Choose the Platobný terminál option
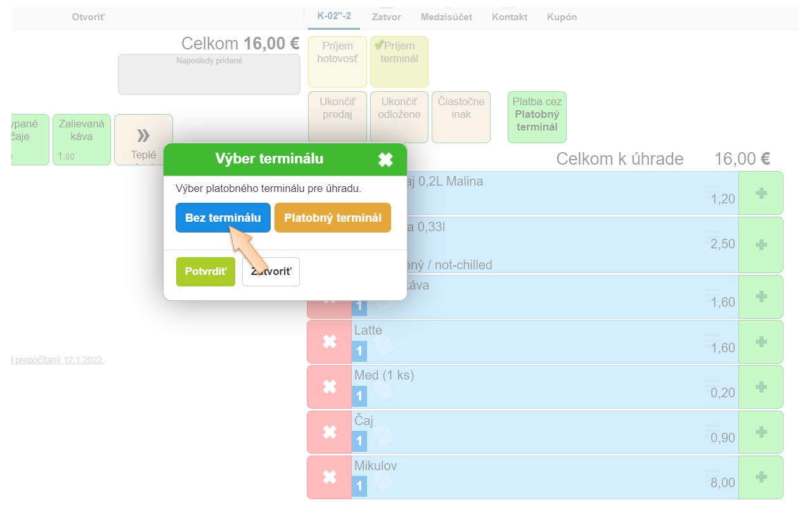Image resolution: width=812 pixels, height=517 pixels. coord(332,217)
